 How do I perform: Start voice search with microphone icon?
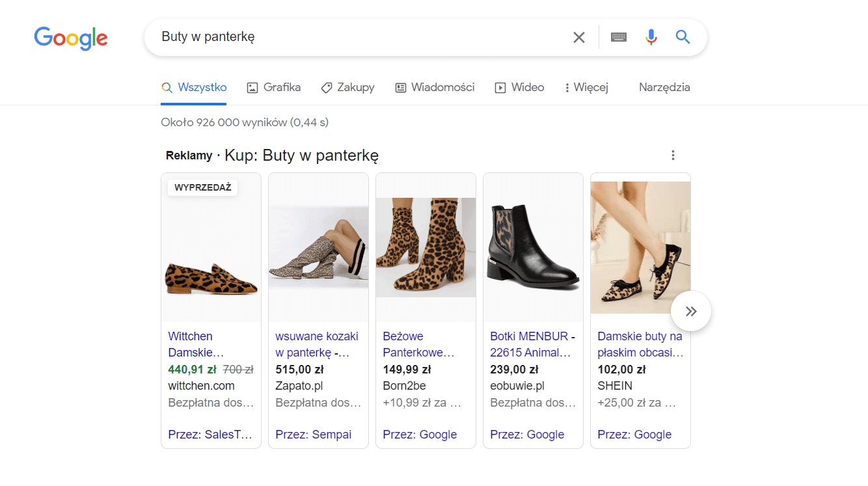(x=651, y=37)
